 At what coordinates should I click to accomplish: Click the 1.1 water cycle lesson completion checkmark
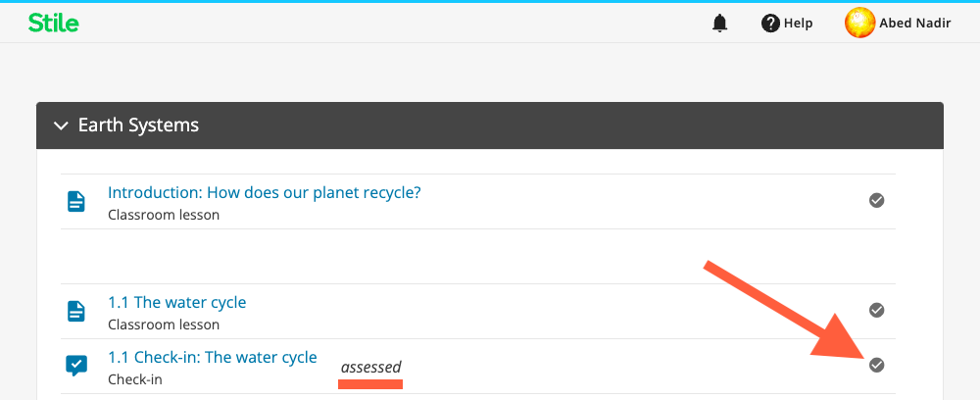[877, 310]
